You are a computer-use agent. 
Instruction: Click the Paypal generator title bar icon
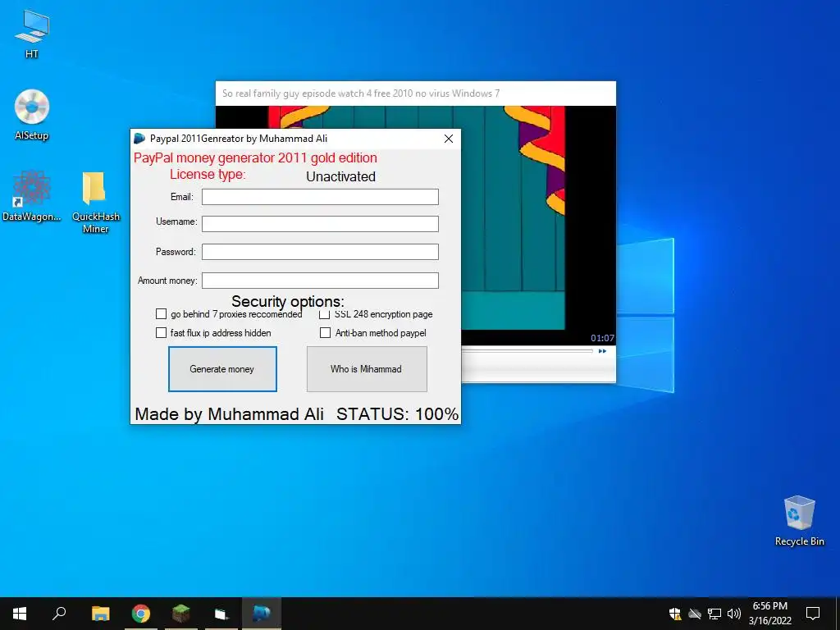(x=139, y=138)
